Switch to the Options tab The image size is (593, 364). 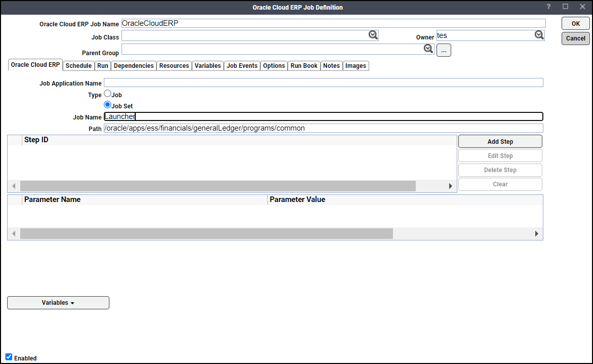[x=274, y=66]
